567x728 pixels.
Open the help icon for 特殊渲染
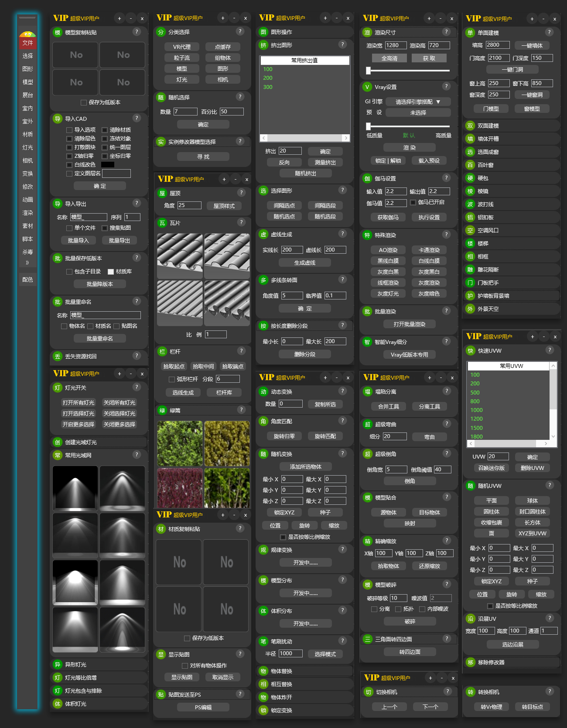pyautogui.click(x=446, y=235)
